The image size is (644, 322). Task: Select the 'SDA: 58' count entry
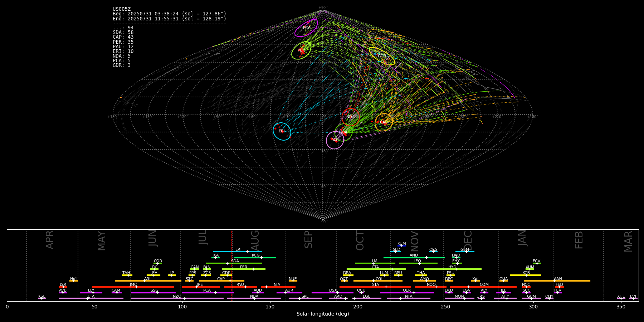point(123,33)
